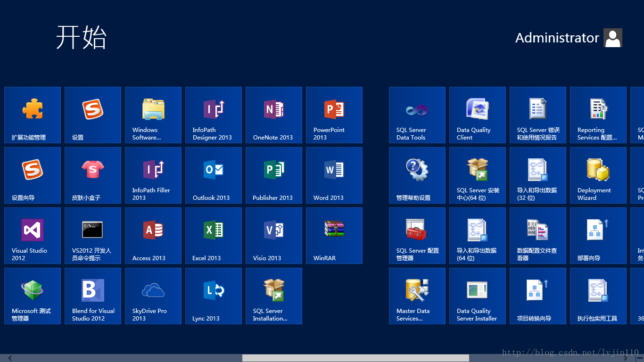The width and height of the screenshot is (644, 362).
Task: Open Data Quality Client tile
Action: (478, 115)
